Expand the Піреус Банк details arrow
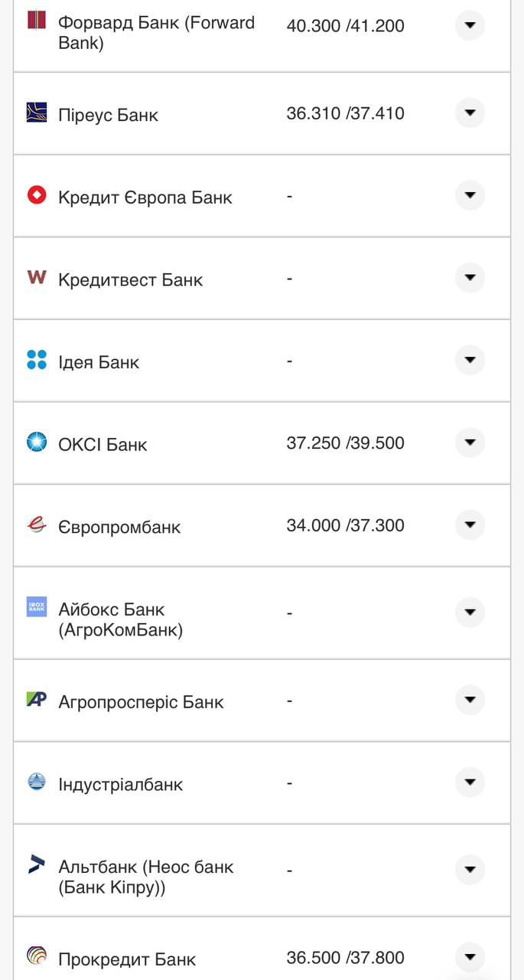 click(x=470, y=113)
